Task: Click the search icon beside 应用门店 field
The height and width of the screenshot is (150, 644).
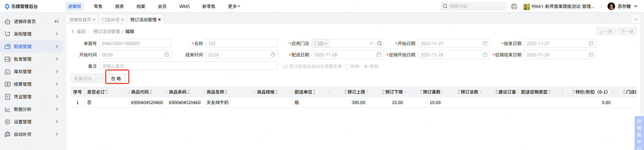Action: click(x=380, y=43)
